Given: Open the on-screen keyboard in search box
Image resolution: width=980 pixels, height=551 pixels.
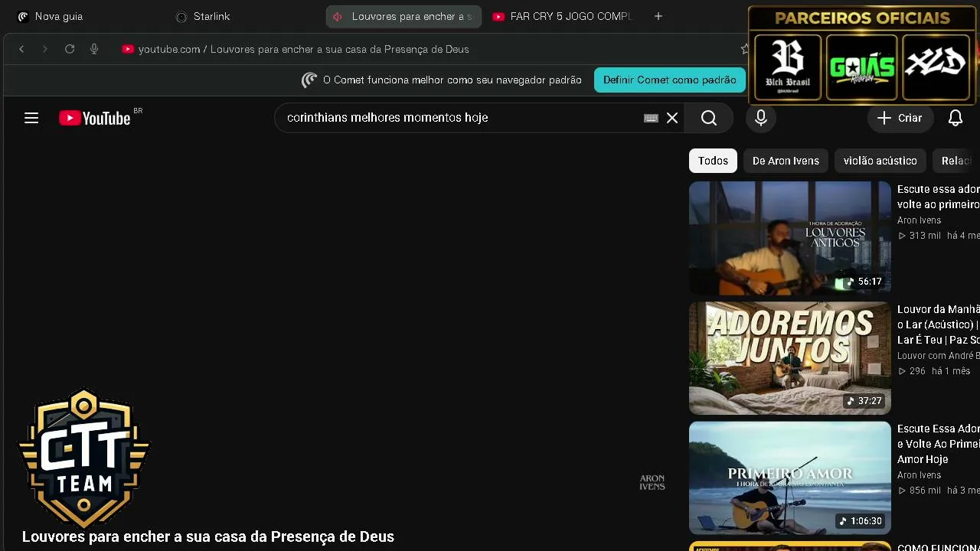Looking at the screenshot, I should click(x=651, y=118).
